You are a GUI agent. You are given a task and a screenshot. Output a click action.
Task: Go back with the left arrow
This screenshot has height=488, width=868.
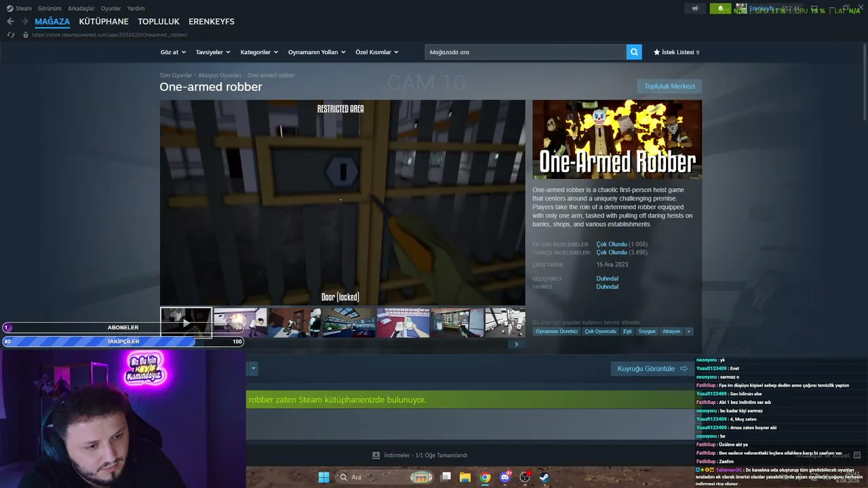[10, 22]
